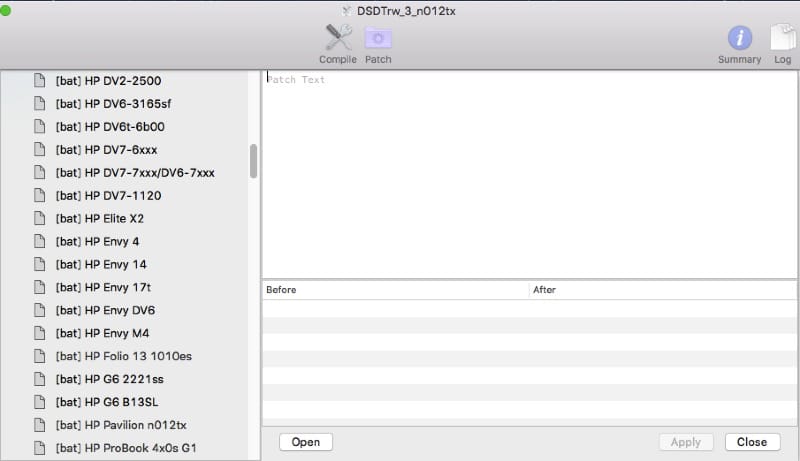
Task: Open the Summary info icon
Action: (739, 38)
